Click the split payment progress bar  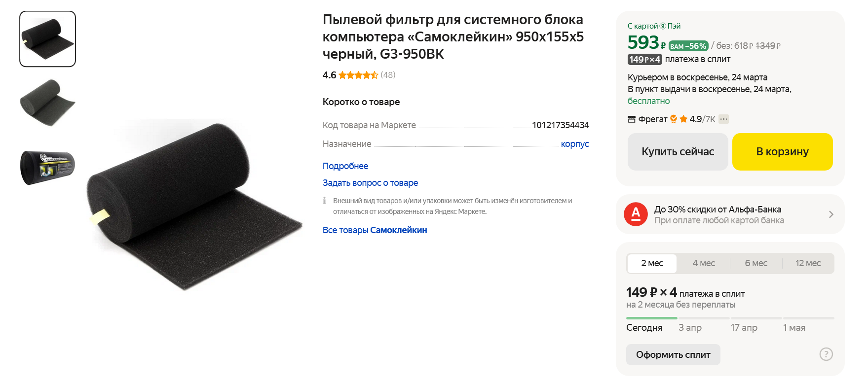[x=730, y=318]
